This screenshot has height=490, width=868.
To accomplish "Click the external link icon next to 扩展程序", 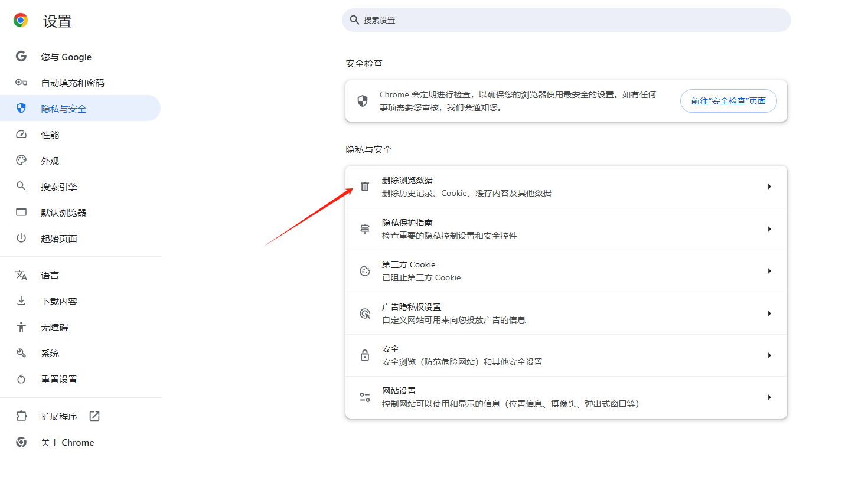I will point(94,416).
